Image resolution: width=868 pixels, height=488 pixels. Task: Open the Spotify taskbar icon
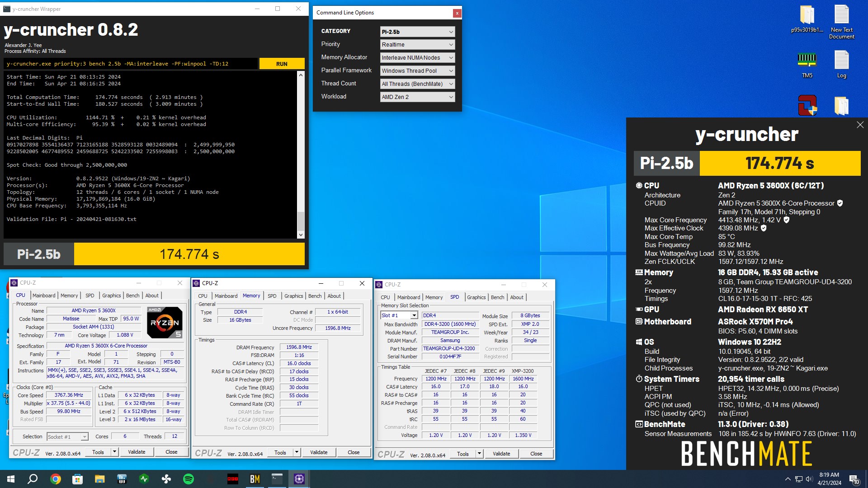(x=189, y=479)
